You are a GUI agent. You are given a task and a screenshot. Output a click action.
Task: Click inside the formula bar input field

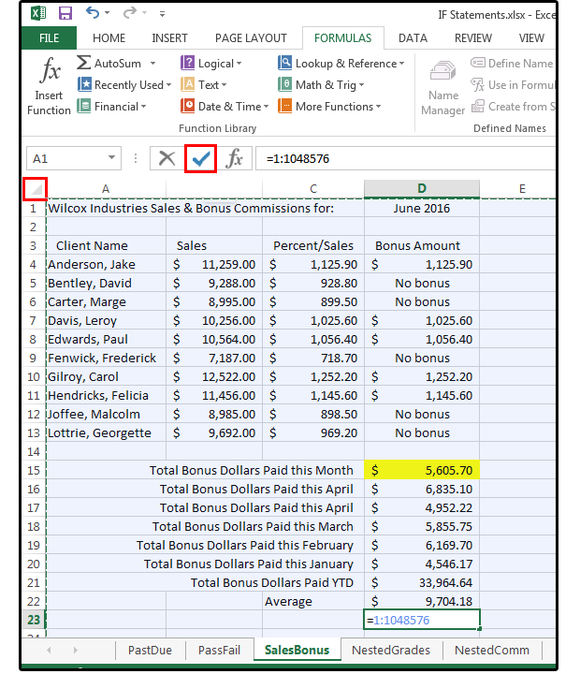click(x=406, y=159)
